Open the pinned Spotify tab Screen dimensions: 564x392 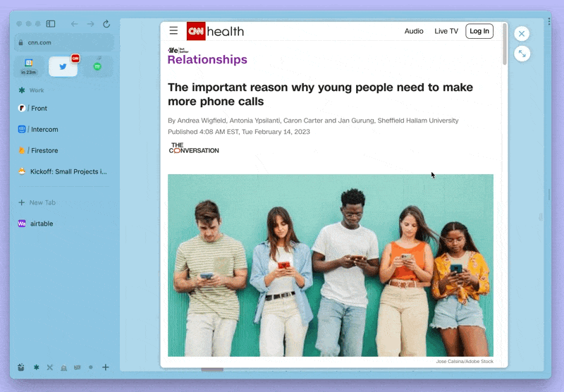coord(97,66)
